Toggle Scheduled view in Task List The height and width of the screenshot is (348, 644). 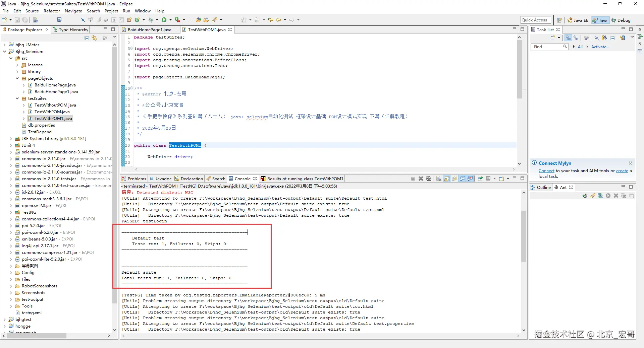click(576, 38)
